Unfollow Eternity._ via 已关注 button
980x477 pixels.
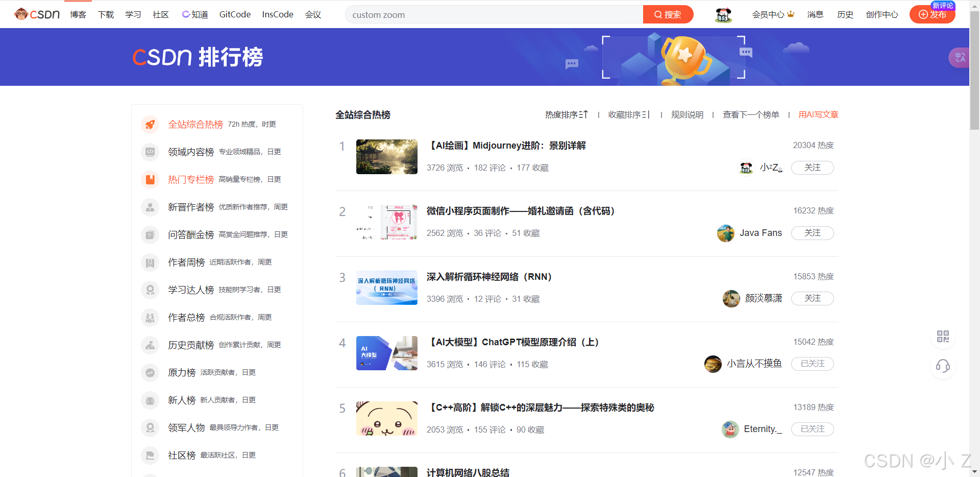[812, 429]
